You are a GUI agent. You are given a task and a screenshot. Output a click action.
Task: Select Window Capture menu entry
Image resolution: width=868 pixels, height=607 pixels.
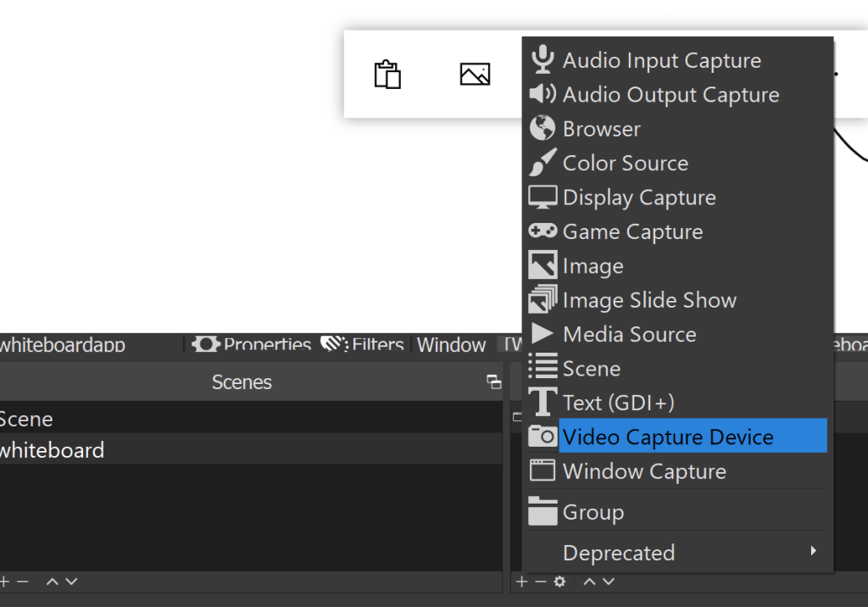click(x=644, y=471)
